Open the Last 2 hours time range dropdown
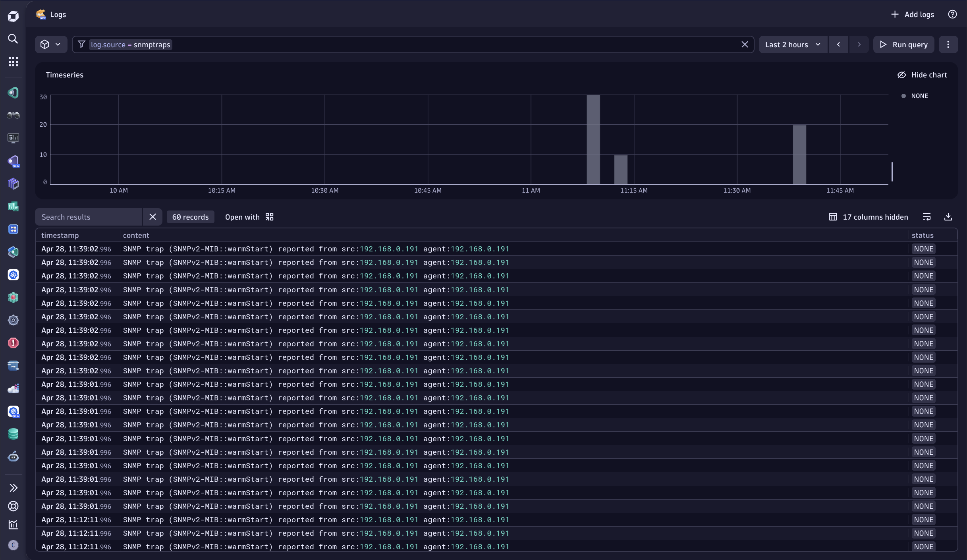Screen dimensions: 967x560 pos(792,44)
